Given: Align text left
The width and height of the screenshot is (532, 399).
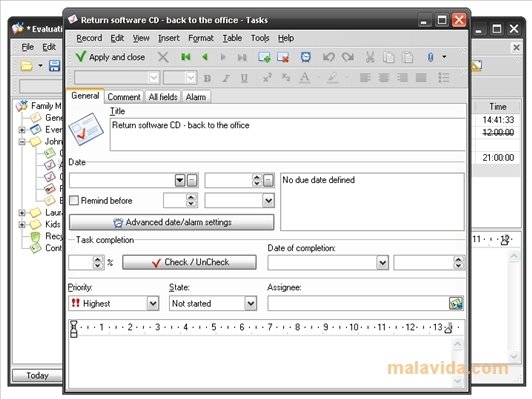Looking at the screenshot, I should coord(365,78).
